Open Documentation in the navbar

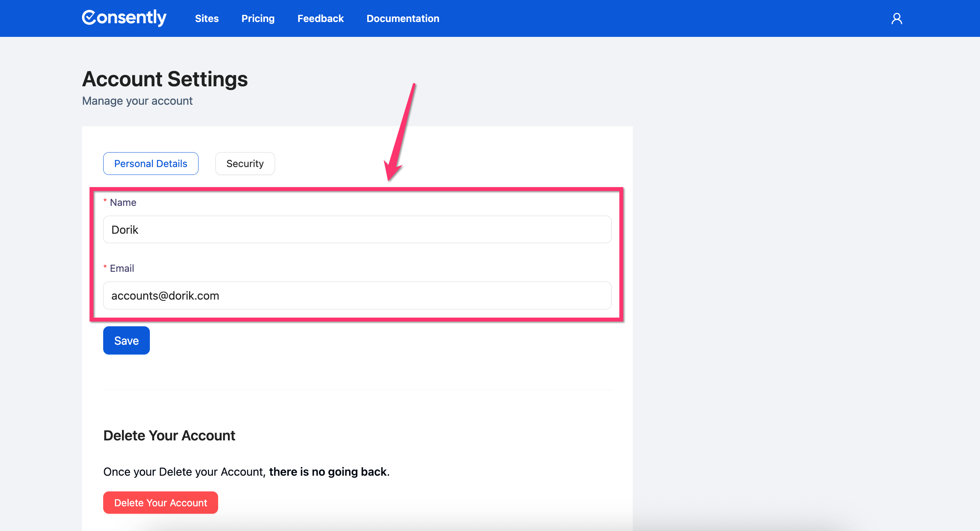[x=403, y=18]
